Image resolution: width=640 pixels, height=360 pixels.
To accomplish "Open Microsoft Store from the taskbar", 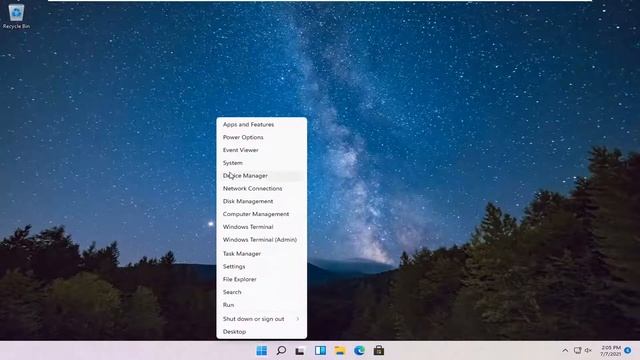I will (x=379, y=351).
